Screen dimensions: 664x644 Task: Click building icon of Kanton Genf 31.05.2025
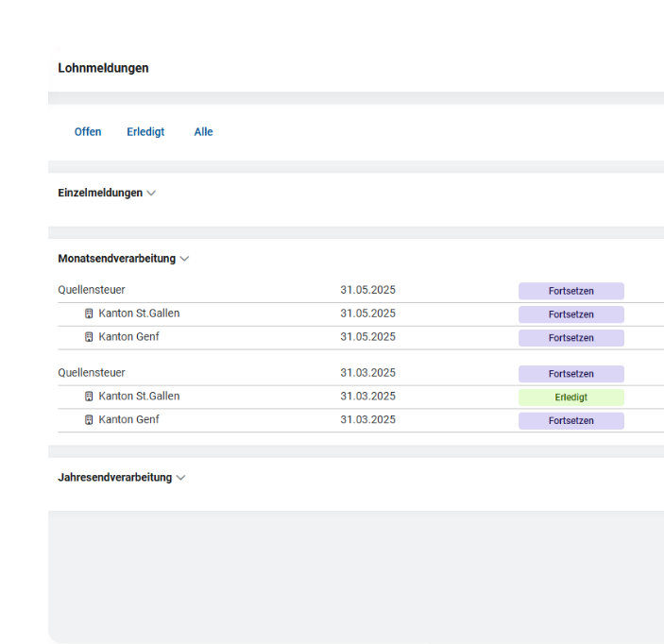[x=89, y=337]
